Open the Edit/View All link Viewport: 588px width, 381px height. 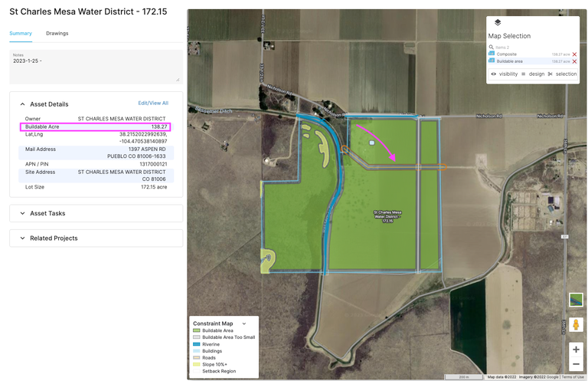pyautogui.click(x=153, y=103)
